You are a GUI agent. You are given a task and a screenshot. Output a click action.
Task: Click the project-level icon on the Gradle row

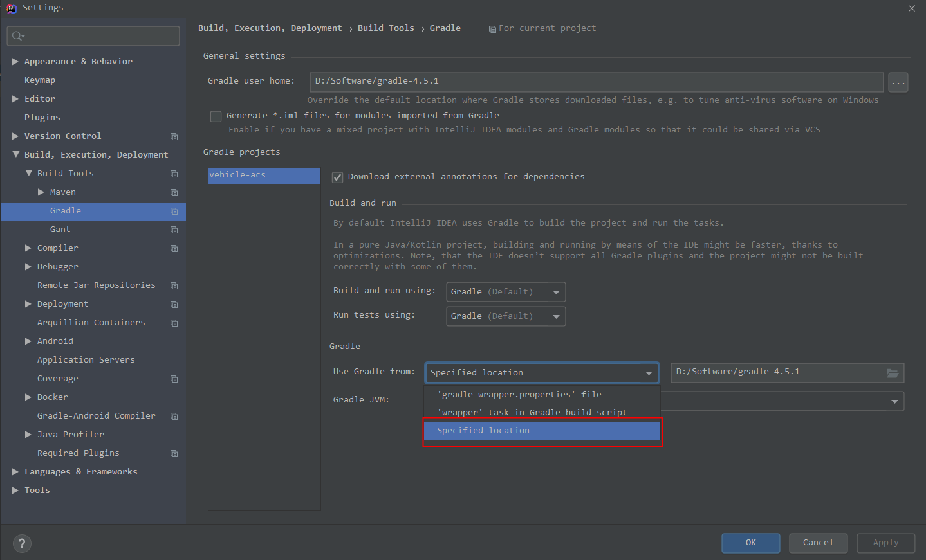[174, 211]
